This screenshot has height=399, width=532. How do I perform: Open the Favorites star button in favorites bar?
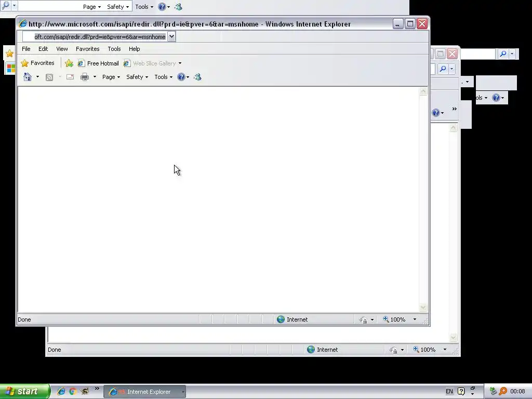pyautogui.click(x=37, y=63)
